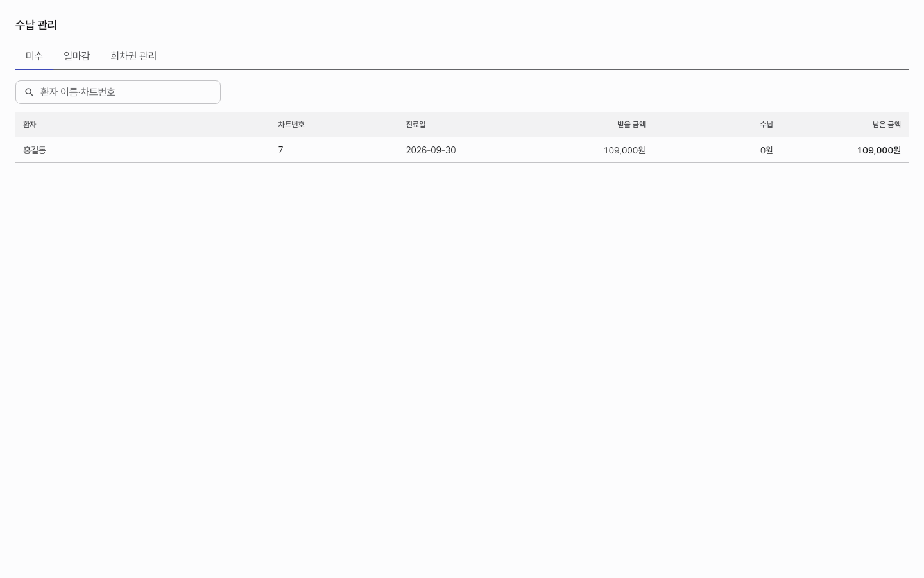This screenshot has height=578, width=924.
Task: Switch to the 일마감 tab
Action: 76,56
